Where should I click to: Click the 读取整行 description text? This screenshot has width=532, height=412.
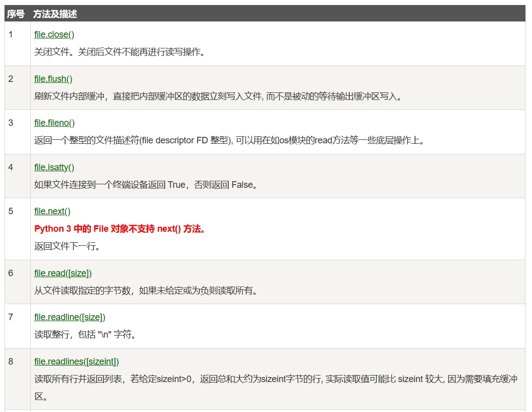click(x=85, y=335)
